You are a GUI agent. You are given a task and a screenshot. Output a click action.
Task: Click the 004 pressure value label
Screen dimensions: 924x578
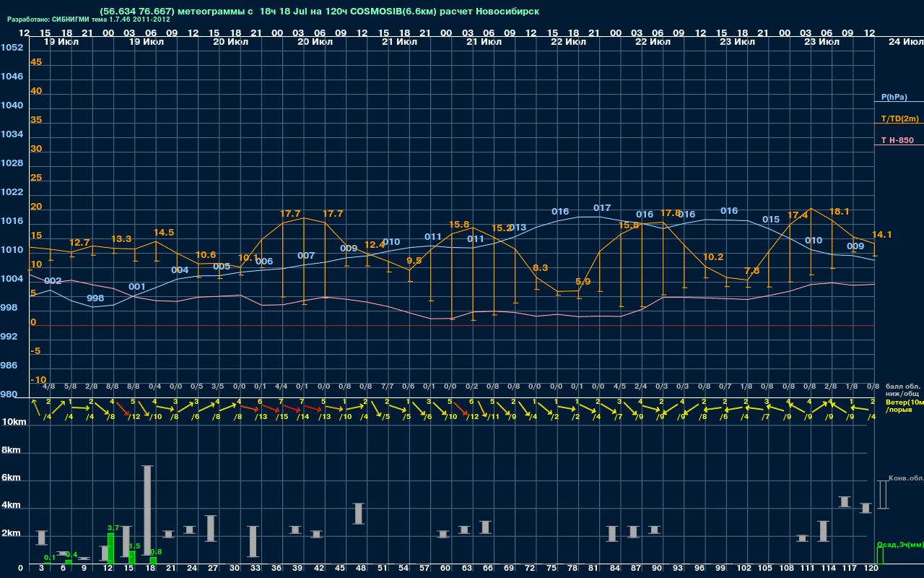coord(180,270)
